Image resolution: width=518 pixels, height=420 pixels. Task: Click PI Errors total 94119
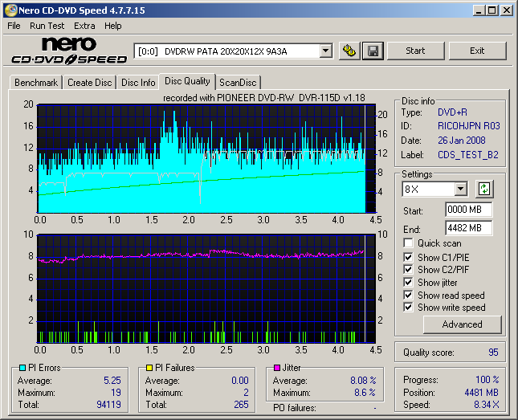[108, 405]
